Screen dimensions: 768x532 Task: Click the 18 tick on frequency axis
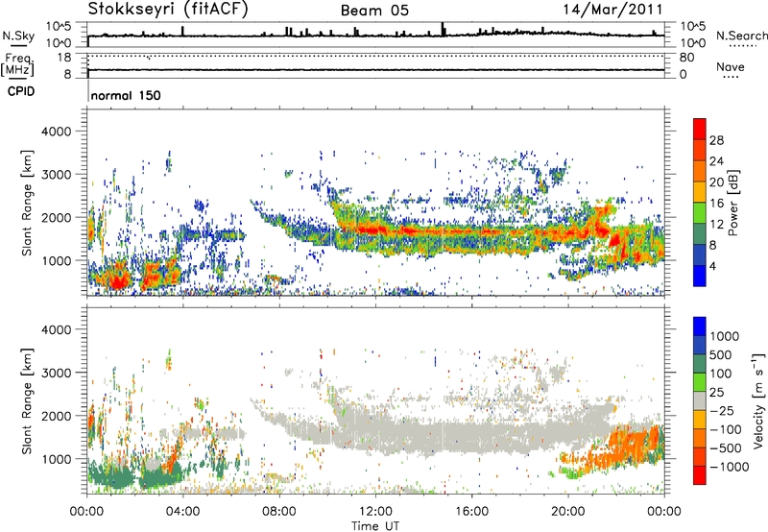click(64, 58)
